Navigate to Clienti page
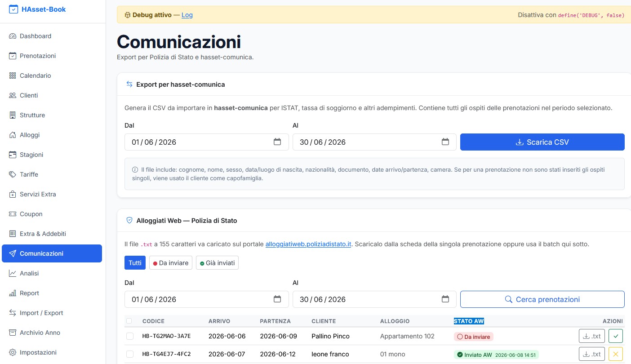This screenshot has width=631, height=364. coord(52,95)
